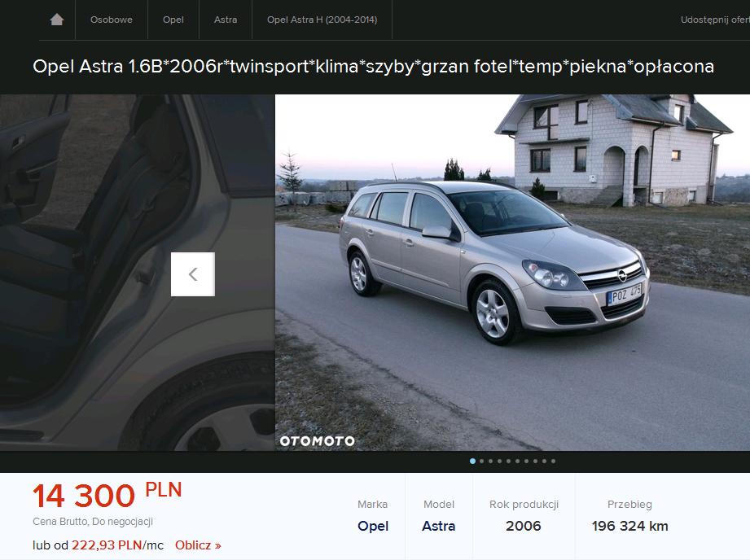
Task: Select the second gallery pagination dot
Action: (481, 461)
